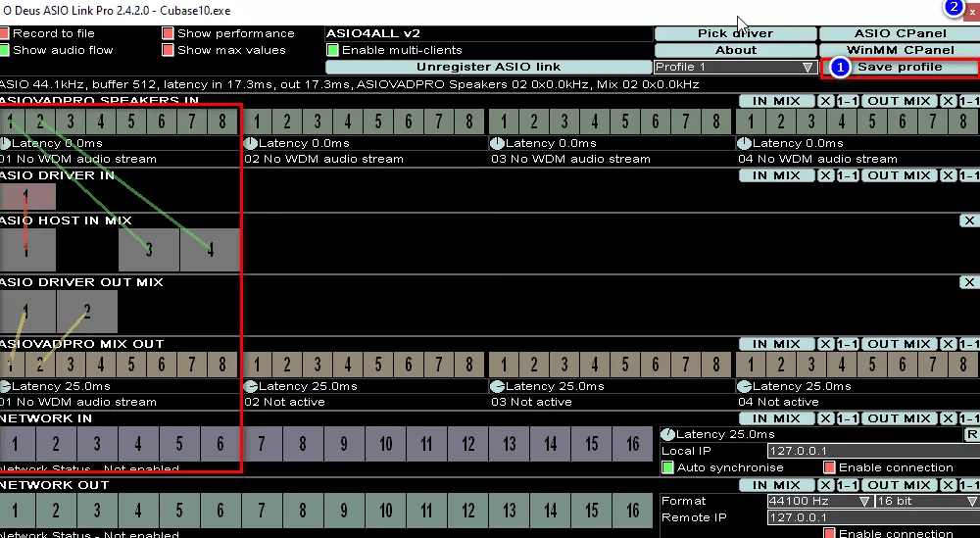980x538 pixels.
Task: Clear routing with X in ASIO Host In Mix row
Action: pos(969,220)
